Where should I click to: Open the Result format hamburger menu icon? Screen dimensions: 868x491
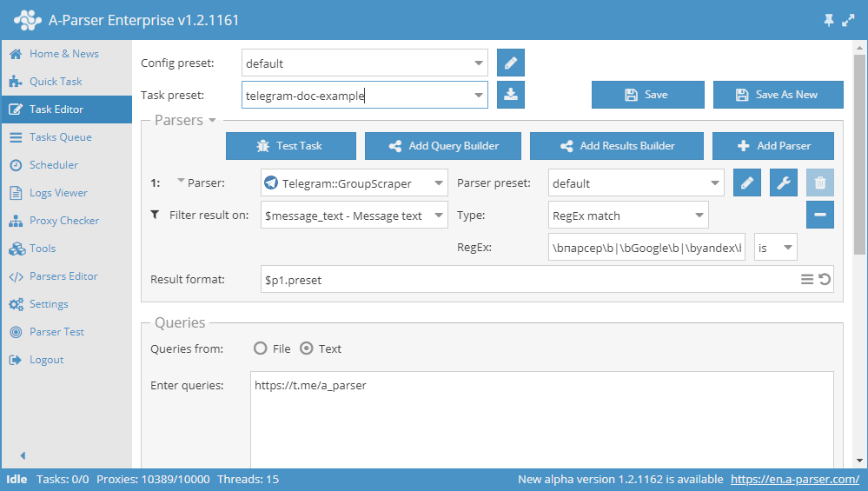click(x=807, y=280)
